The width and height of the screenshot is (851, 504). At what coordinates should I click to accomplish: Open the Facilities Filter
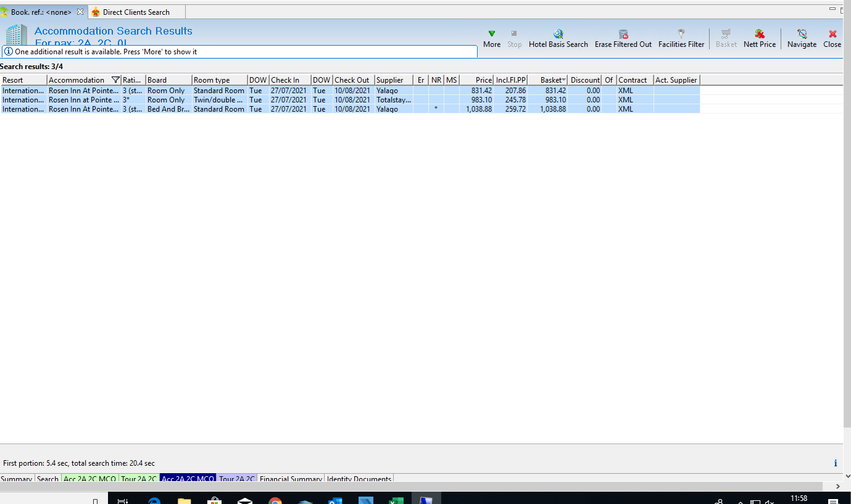point(681,39)
